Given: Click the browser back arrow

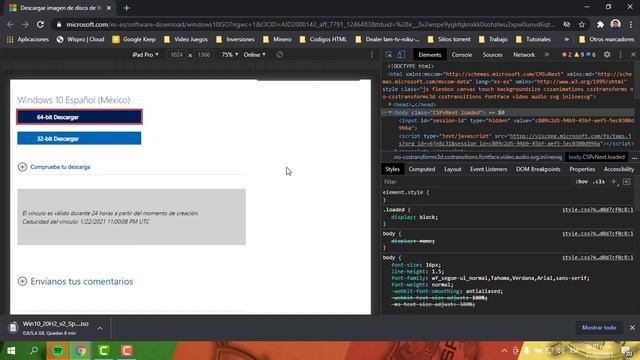Looking at the screenshot, I should (x=10, y=24).
